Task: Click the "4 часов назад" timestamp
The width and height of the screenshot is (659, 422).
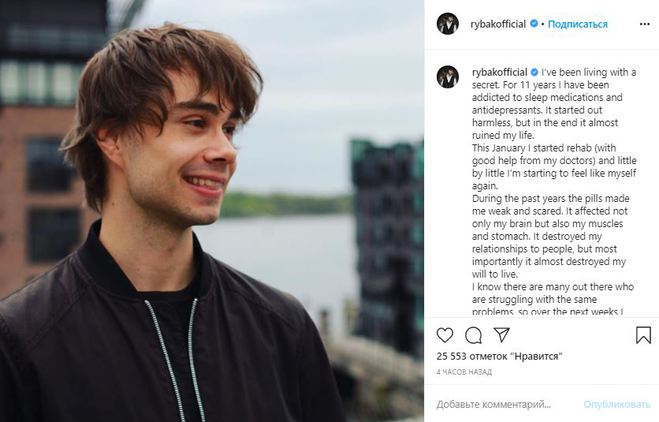Action: pyautogui.click(x=464, y=371)
